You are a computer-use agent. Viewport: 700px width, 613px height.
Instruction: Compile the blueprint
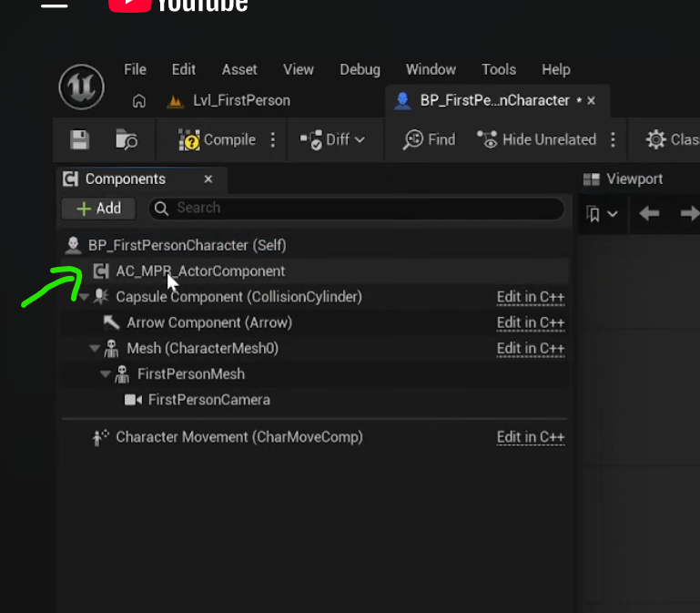pos(218,139)
